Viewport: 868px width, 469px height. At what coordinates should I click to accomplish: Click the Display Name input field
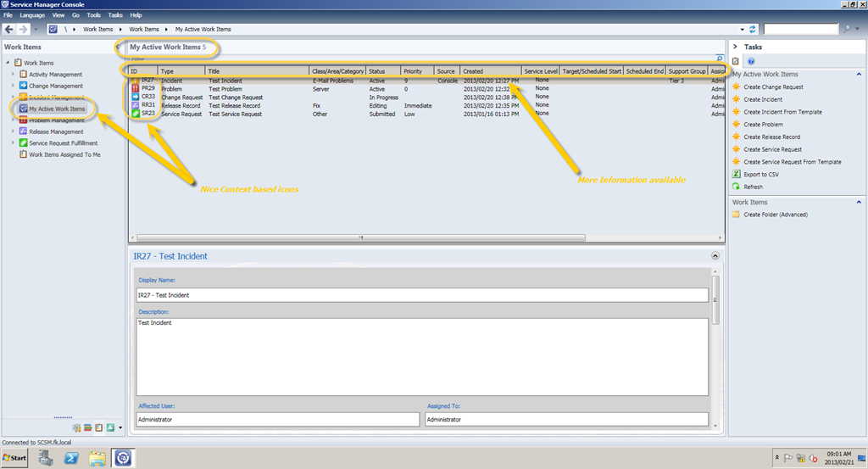click(422, 295)
